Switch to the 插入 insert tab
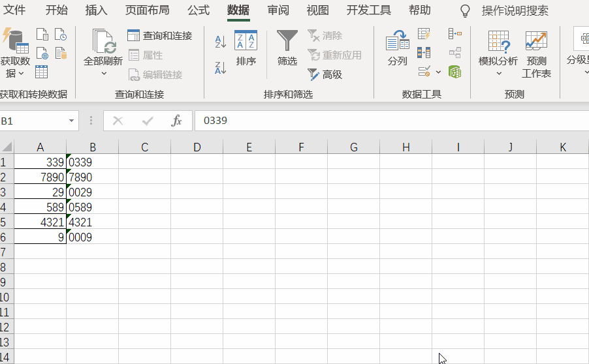This screenshot has height=364, width=589. point(96,10)
